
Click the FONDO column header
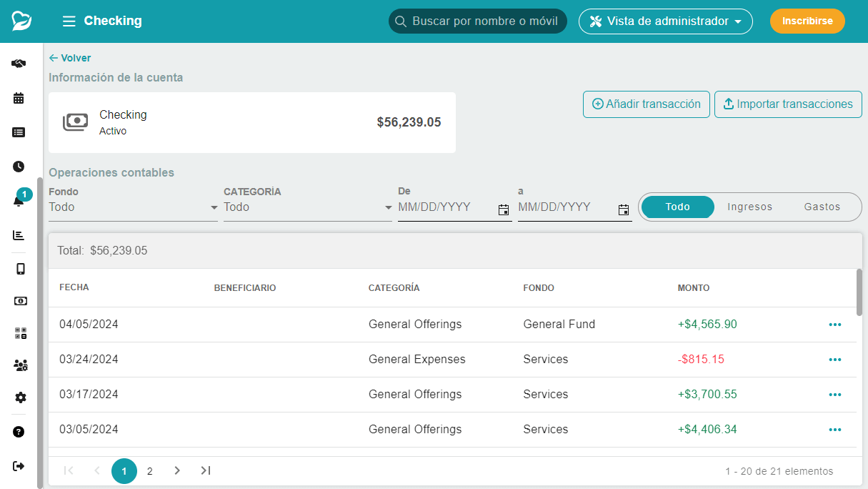tap(539, 288)
